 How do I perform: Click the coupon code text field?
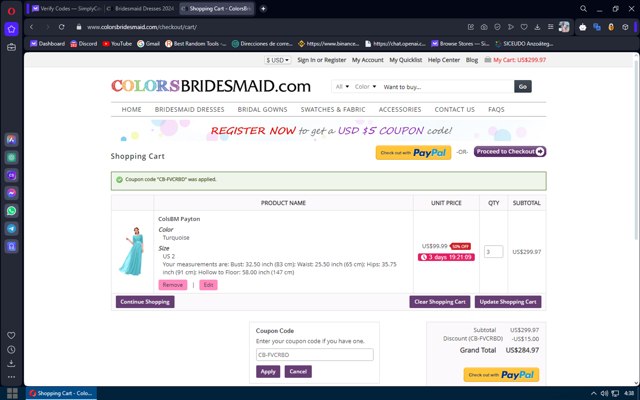pyautogui.click(x=315, y=355)
